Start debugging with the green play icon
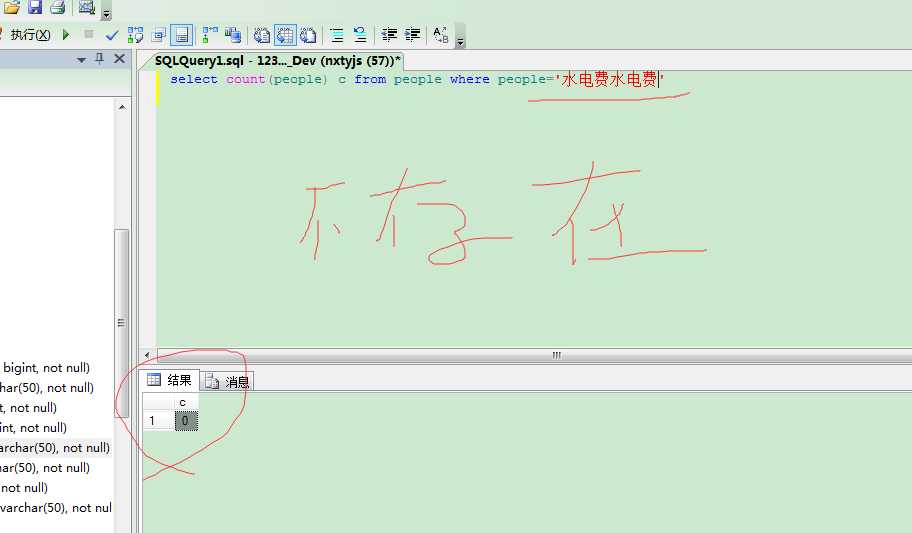The width and height of the screenshot is (912, 533). [66, 35]
